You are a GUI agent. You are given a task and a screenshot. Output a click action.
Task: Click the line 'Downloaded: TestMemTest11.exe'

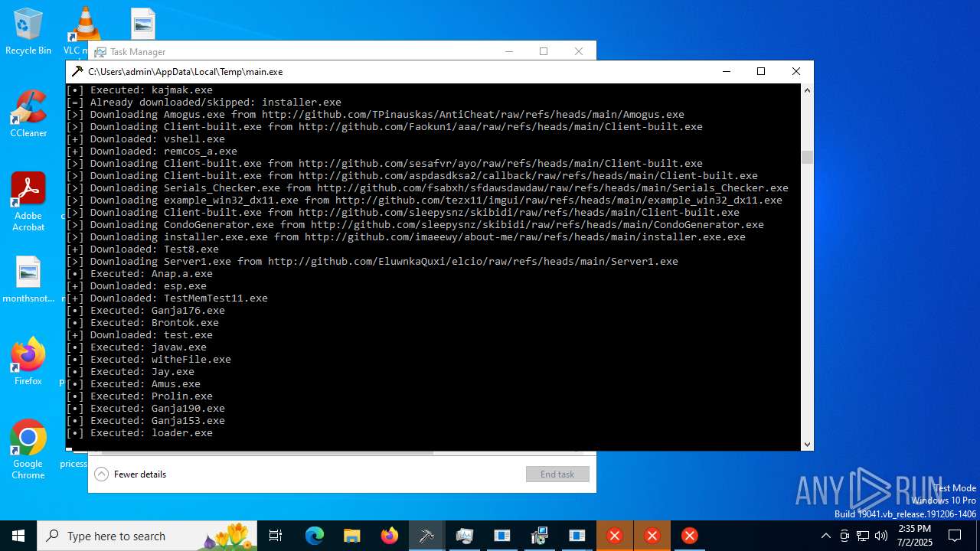point(167,298)
